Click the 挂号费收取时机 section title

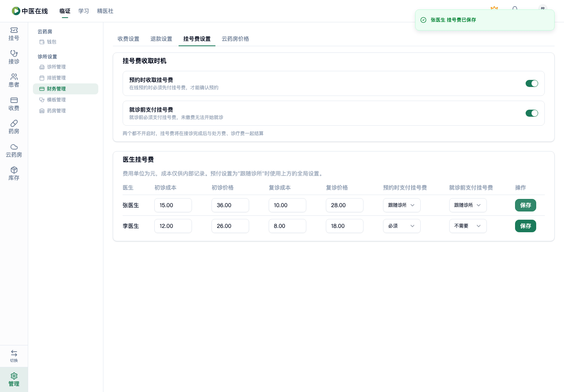145,61
